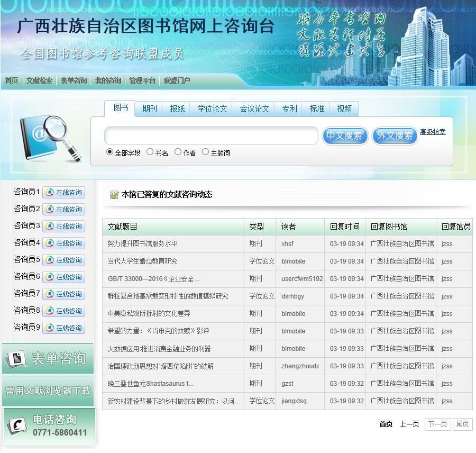Select the 学位论文 tab
Viewport: 476px width, 453px height.
point(212,109)
